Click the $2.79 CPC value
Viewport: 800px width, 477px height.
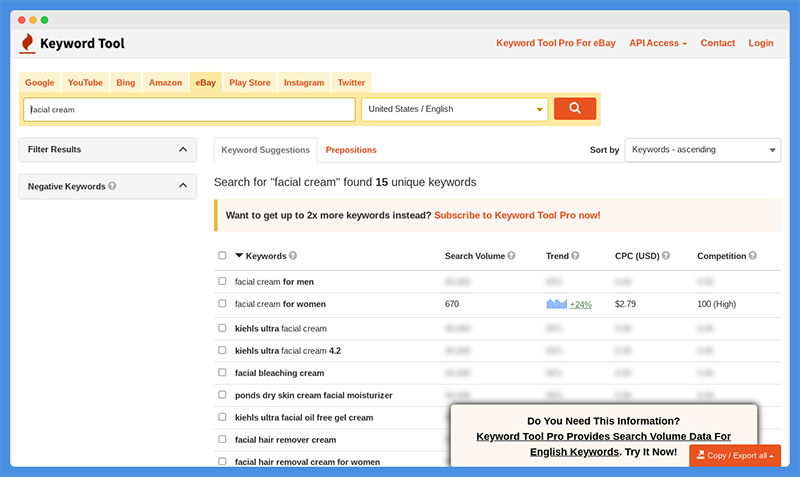click(625, 304)
